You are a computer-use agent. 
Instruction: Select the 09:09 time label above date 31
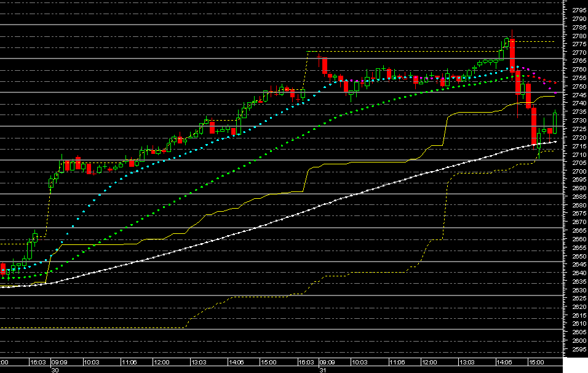coord(327,363)
